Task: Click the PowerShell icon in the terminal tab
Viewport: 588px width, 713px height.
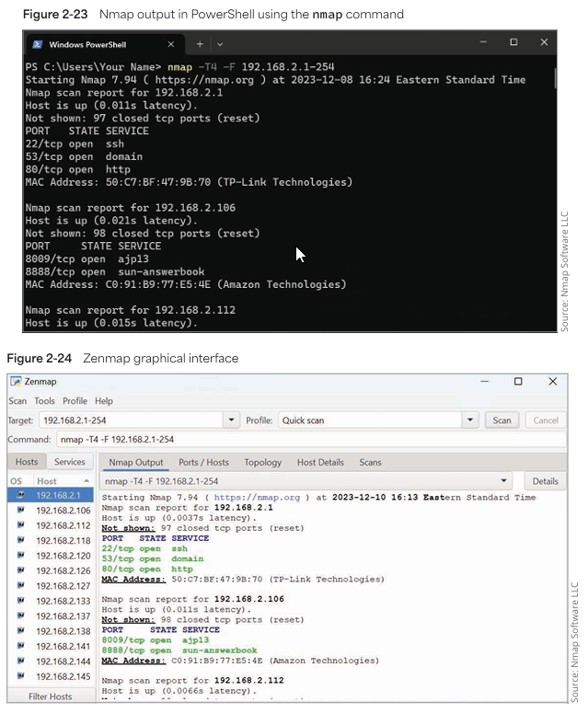Action: click(37, 44)
